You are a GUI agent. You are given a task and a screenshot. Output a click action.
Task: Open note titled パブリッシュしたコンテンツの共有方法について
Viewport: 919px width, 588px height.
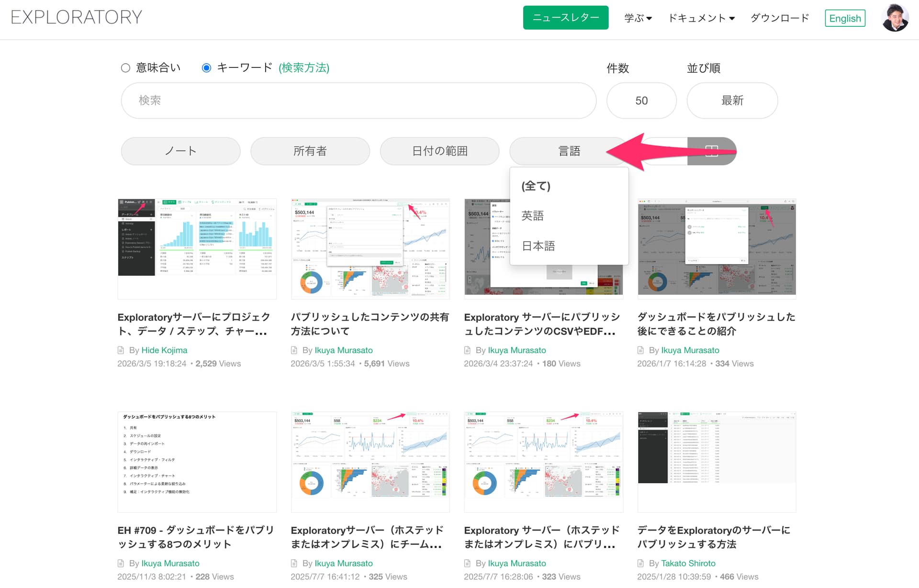click(x=370, y=324)
